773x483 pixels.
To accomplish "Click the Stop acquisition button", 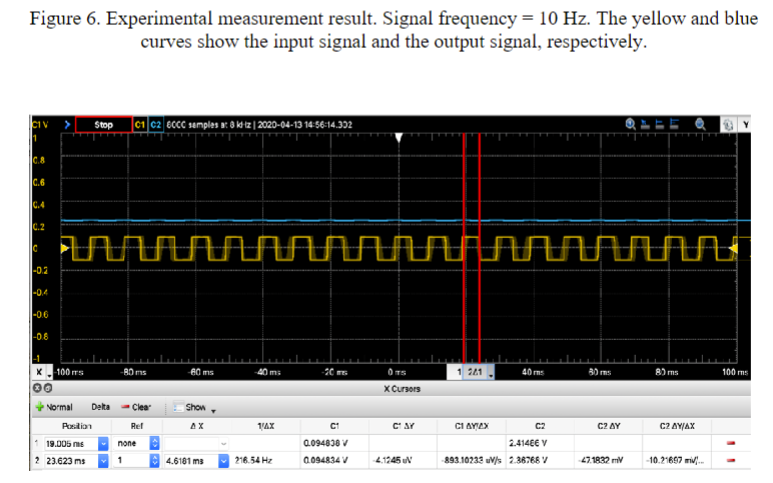I will 104,125.
